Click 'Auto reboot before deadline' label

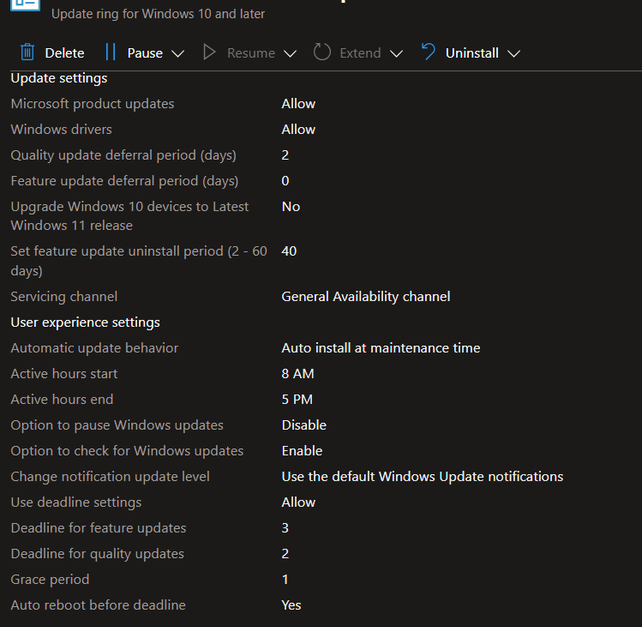pos(98,606)
